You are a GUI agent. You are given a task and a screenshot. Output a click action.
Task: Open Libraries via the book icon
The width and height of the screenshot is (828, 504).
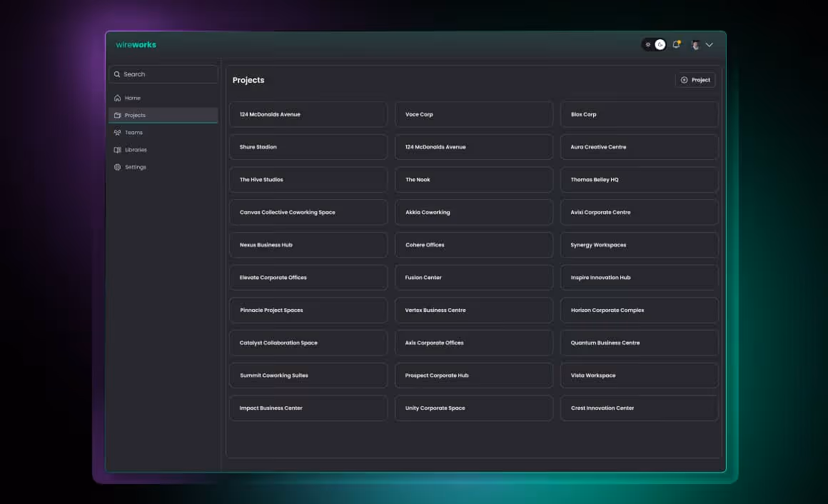118,149
